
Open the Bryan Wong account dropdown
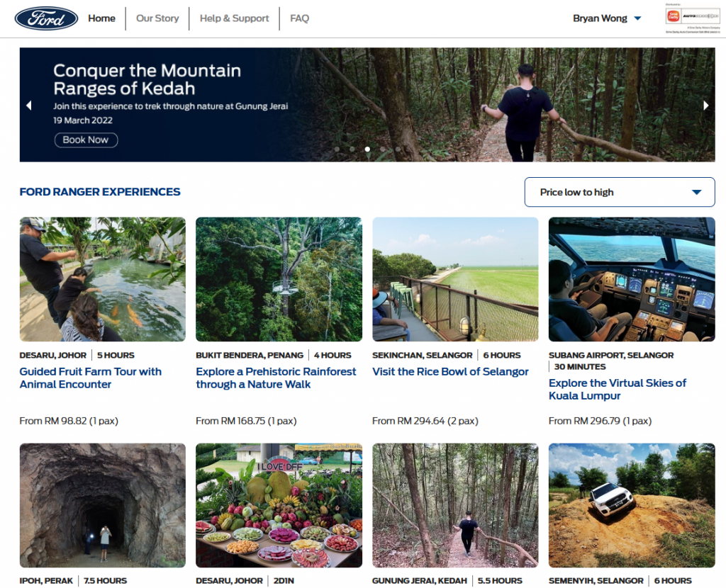click(x=607, y=18)
